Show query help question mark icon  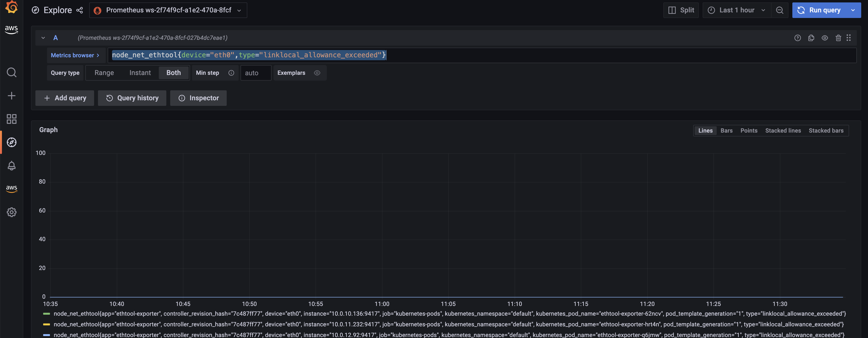pos(798,38)
